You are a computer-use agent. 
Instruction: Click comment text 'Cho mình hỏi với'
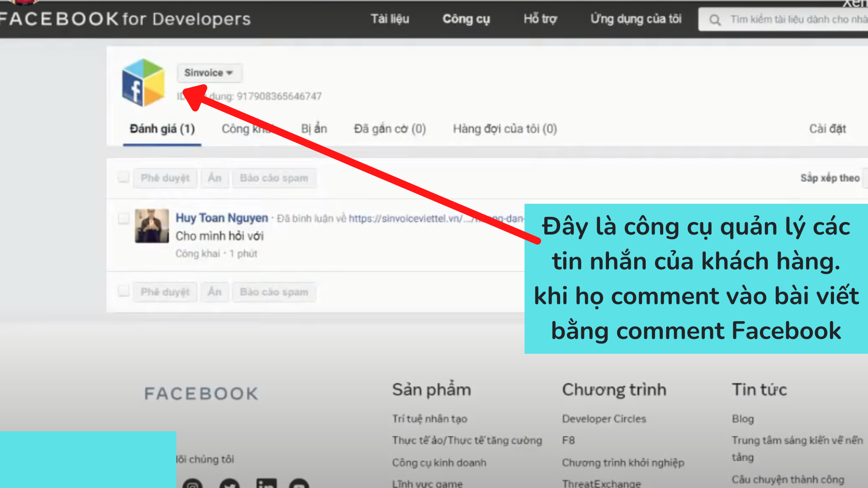click(219, 236)
